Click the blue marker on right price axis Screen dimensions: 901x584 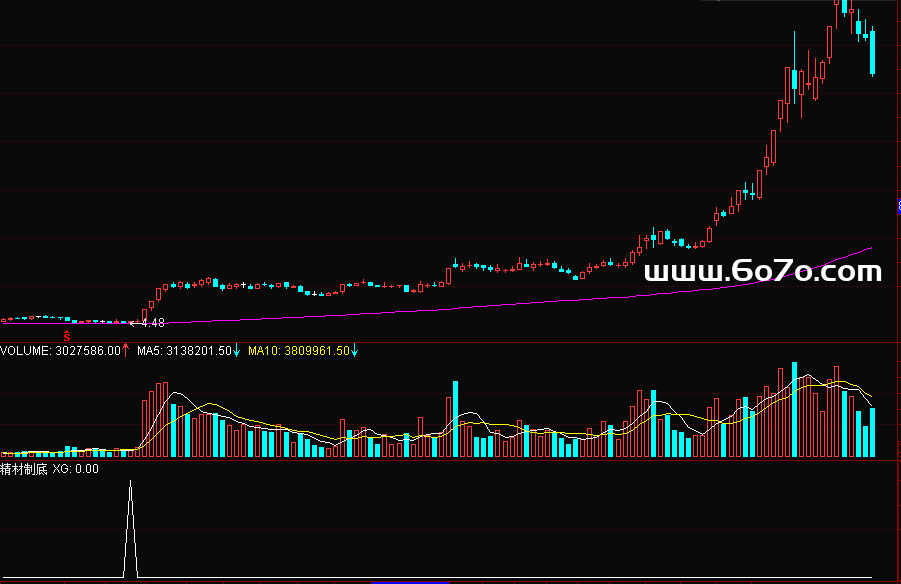(898, 206)
